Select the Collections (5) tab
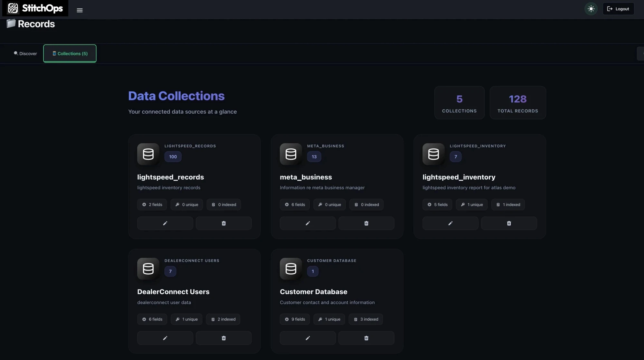The image size is (644, 360). click(70, 53)
